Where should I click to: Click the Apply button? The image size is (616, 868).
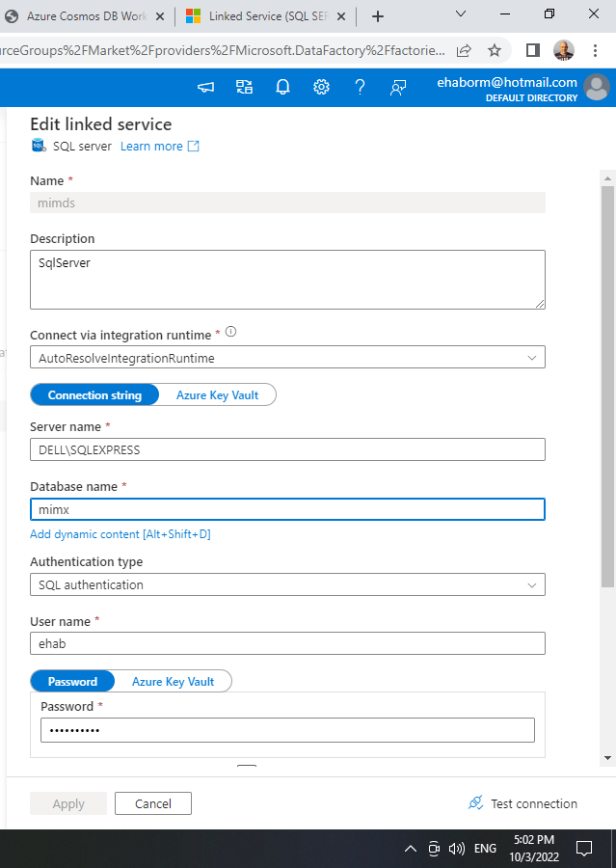pyautogui.click(x=68, y=803)
